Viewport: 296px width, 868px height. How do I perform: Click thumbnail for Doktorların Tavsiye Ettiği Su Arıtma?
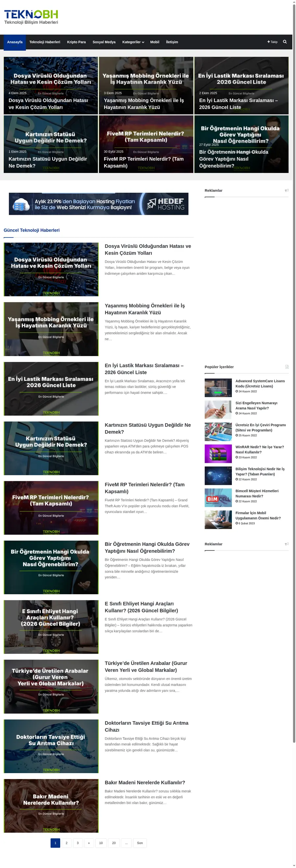pyautogui.click(x=51, y=746)
